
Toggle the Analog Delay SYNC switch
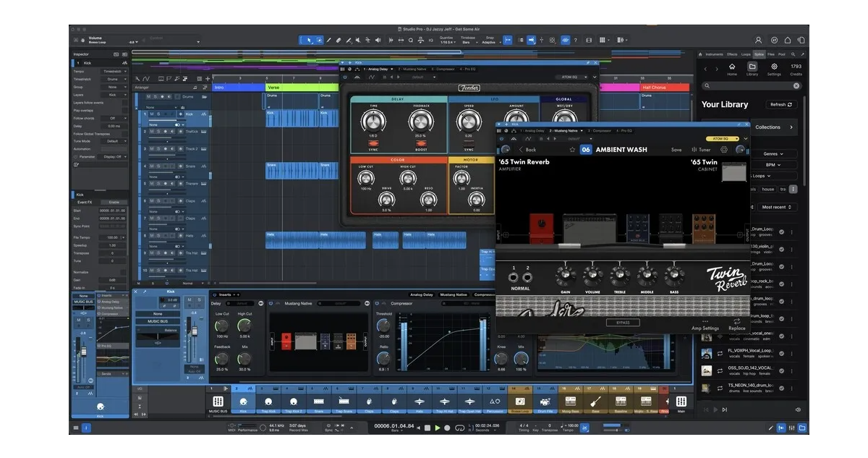click(x=373, y=144)
